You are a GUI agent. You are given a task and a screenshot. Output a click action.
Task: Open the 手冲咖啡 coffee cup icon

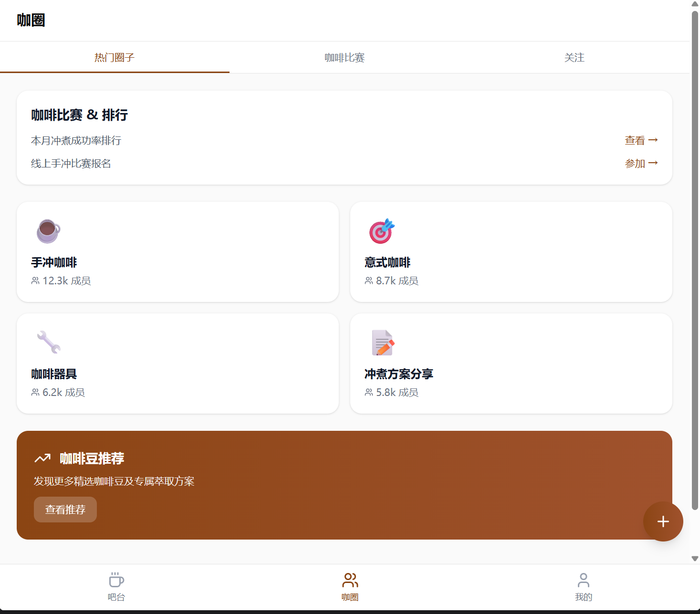point(48,231)
